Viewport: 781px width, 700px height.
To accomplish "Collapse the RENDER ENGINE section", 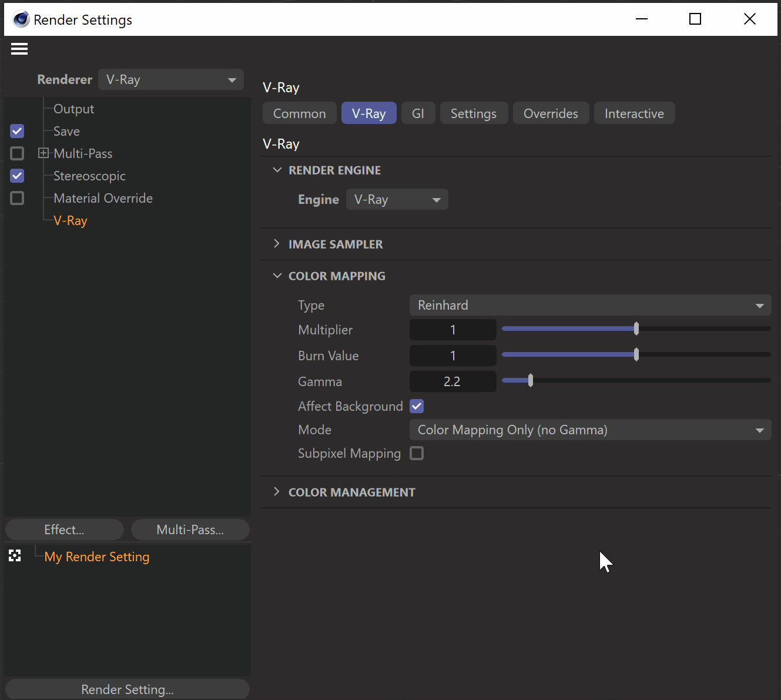I will pyautogui.click(x=277, y=170).
